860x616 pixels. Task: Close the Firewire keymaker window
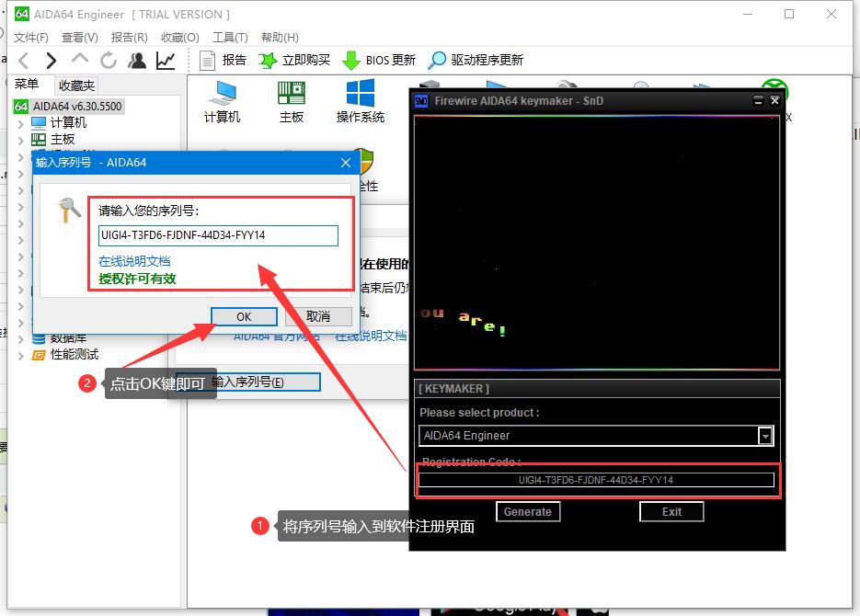tap(774, 101)
